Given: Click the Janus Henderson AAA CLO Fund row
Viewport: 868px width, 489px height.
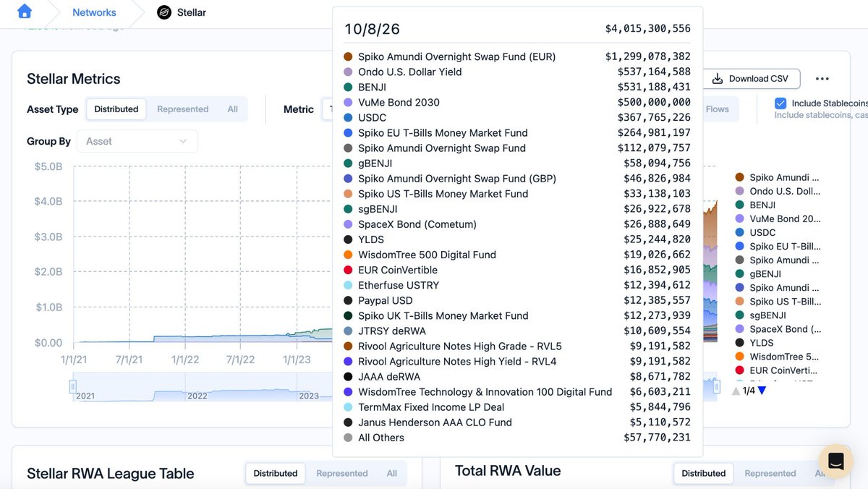Looking at the screenshot, I should tap(517, 422).
